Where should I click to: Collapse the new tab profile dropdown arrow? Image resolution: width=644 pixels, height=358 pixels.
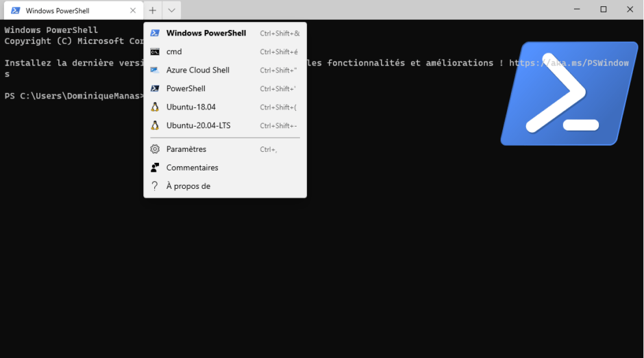coord(171,10)
